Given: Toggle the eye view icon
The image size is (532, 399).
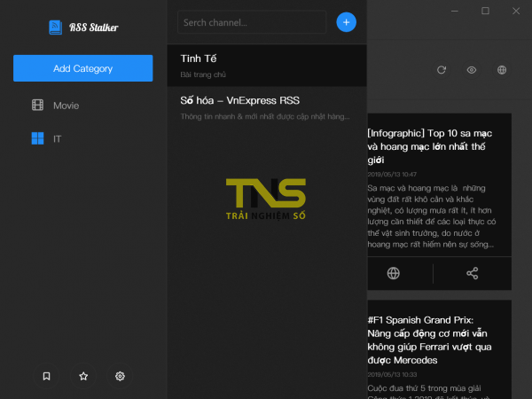Looking at the screenshot, I should click(472, 70).
